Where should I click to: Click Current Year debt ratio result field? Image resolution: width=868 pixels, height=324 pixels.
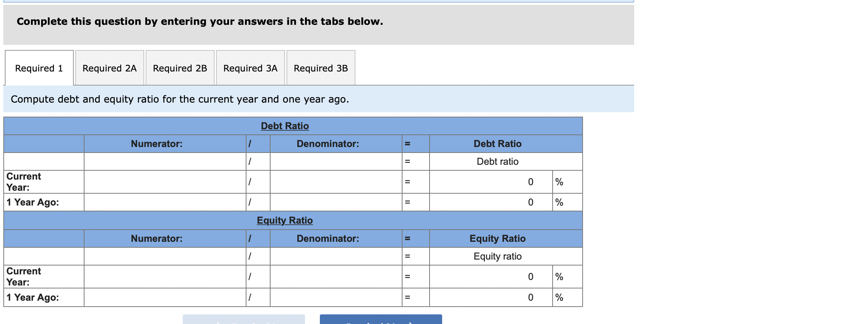[x=489, y=181]
